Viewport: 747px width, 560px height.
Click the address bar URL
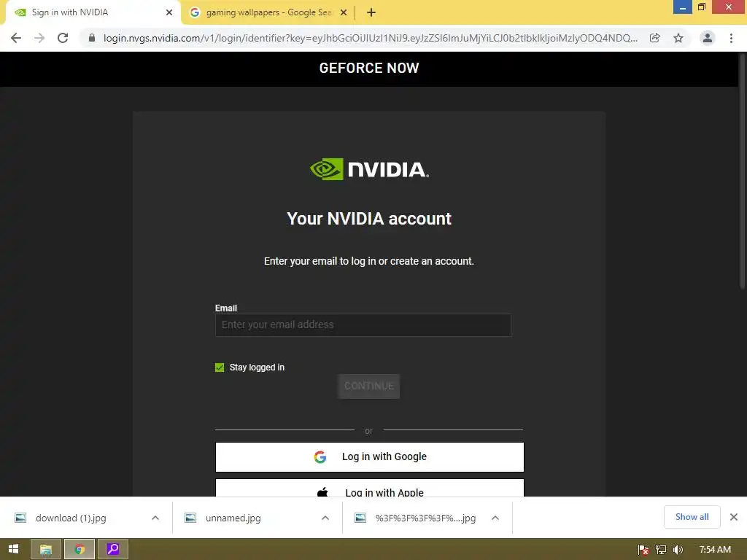(x=370, y=38)
